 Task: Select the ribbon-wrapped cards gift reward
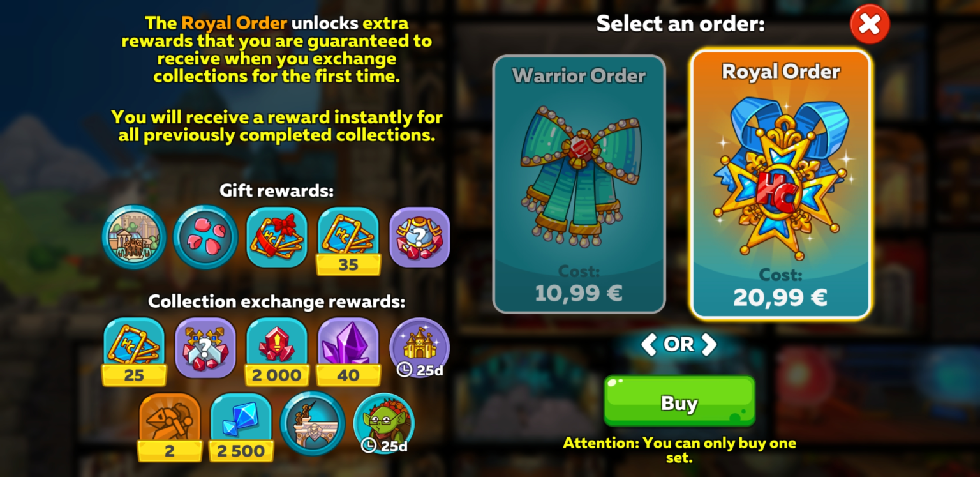(x=277, y=237)
